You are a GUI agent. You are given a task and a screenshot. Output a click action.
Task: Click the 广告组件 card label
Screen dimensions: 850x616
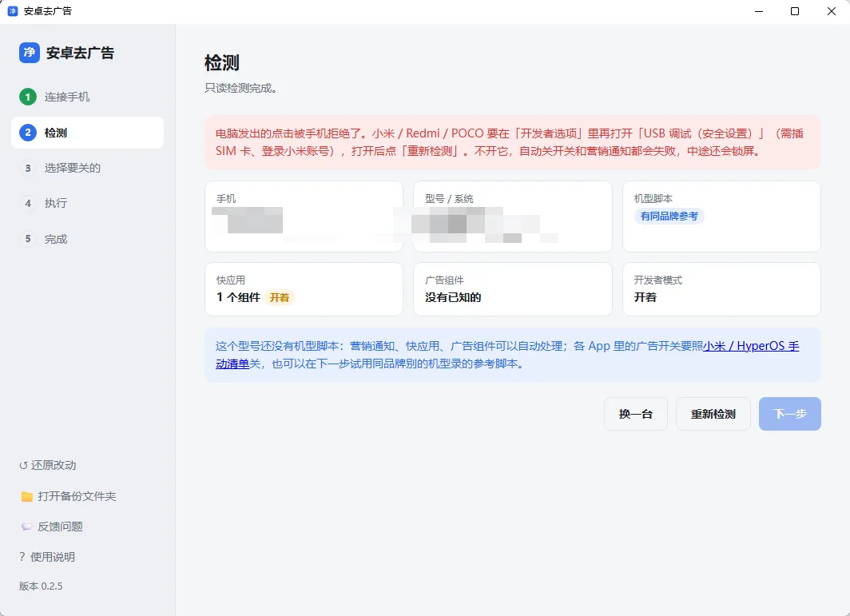tap(444, 280)
